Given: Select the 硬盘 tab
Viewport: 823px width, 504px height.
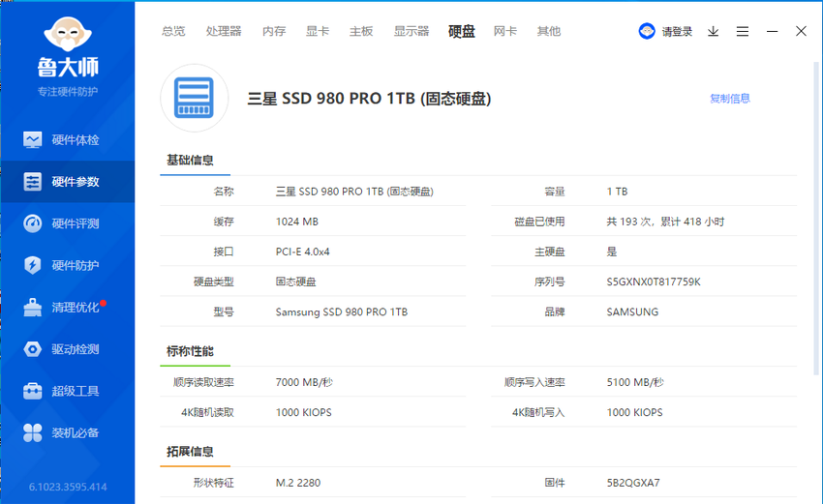Looking at the screenshot, I should [461, 32].
